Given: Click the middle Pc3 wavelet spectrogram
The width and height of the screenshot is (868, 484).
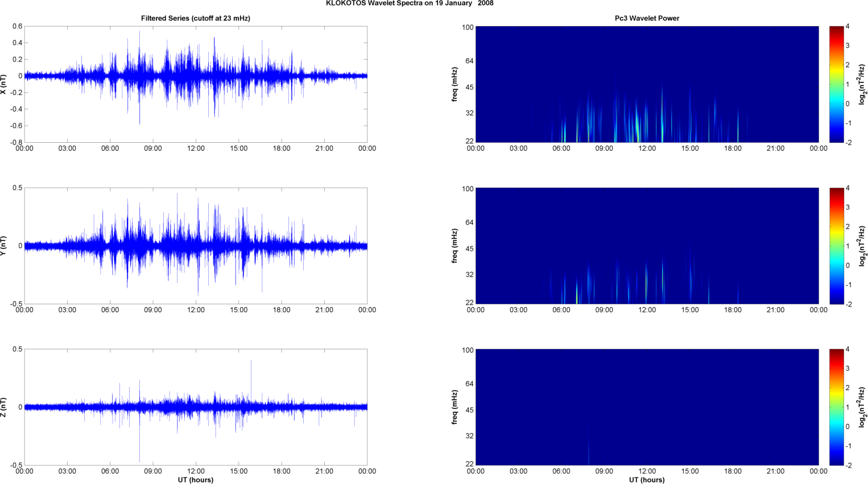Looking at the screenshot, I should tap(647, 246).
